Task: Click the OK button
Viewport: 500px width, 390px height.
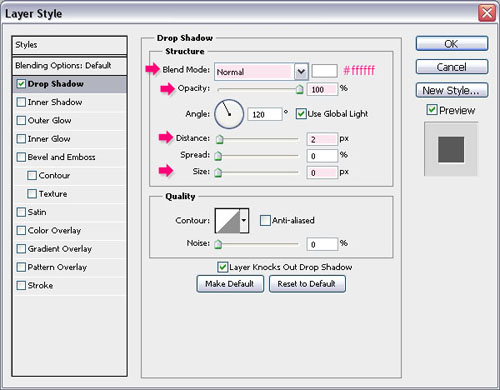Action: [x=452, y=44]
